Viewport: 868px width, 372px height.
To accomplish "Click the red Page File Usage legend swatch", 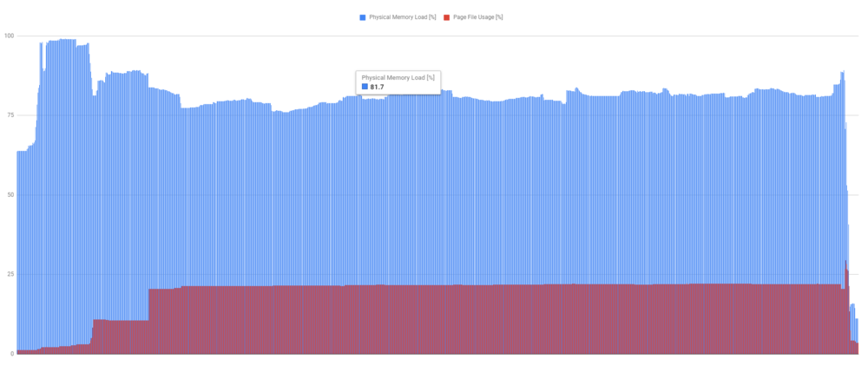I will [x=447, y=17].
